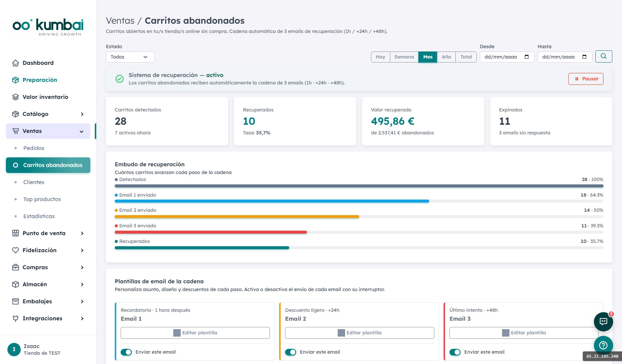
Task: Click the Punto de venta store icon
Action: click(16, 233)
